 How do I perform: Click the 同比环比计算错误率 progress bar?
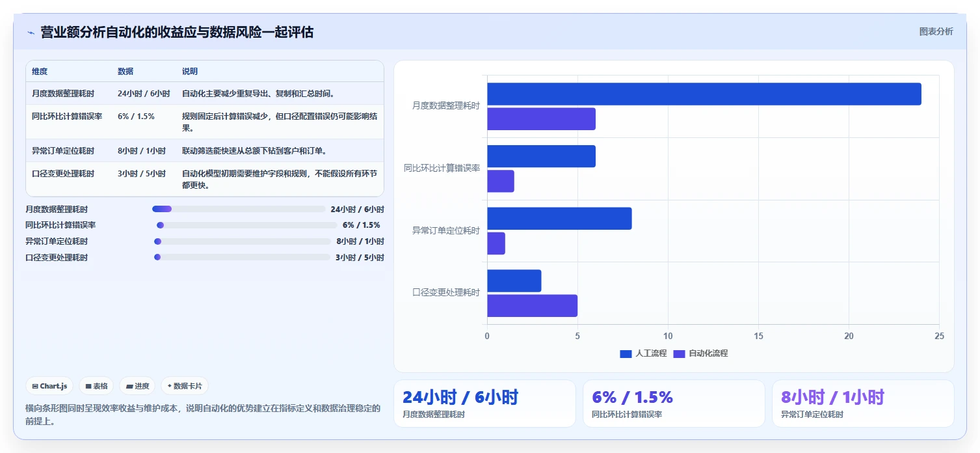[x=246, y=225]
